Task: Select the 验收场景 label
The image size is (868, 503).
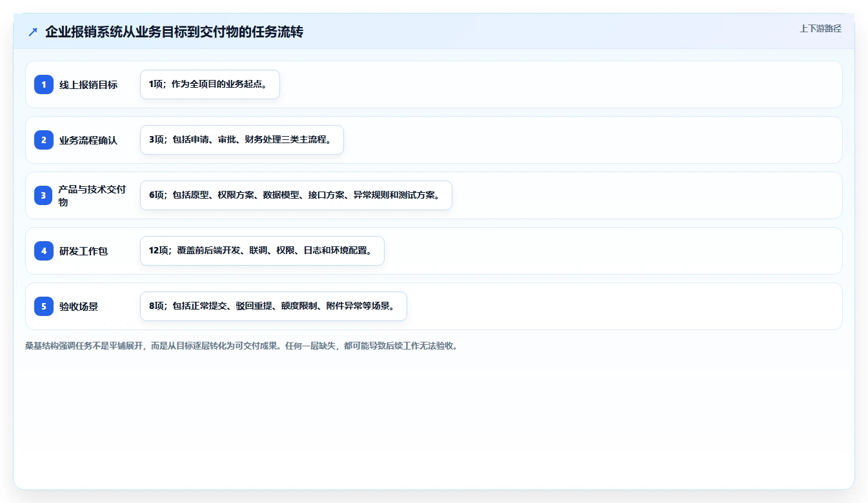Action: (x=79, y=306)
